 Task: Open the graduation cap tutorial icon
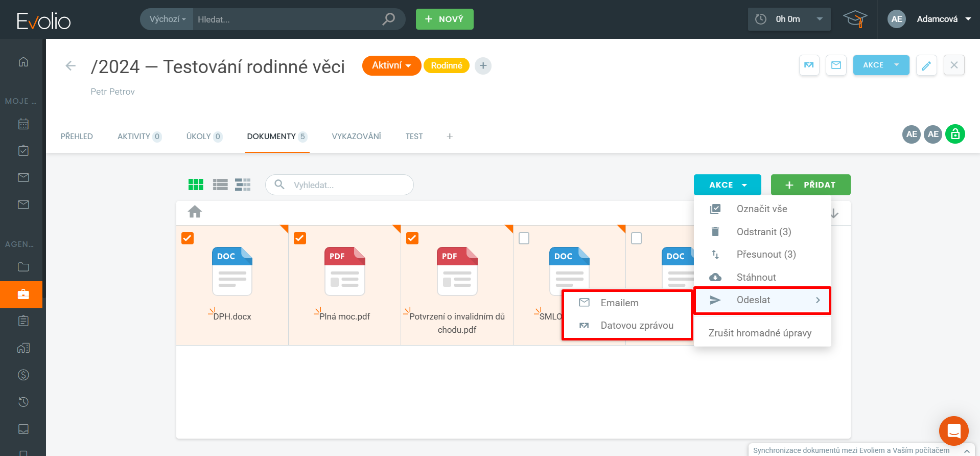855,19
